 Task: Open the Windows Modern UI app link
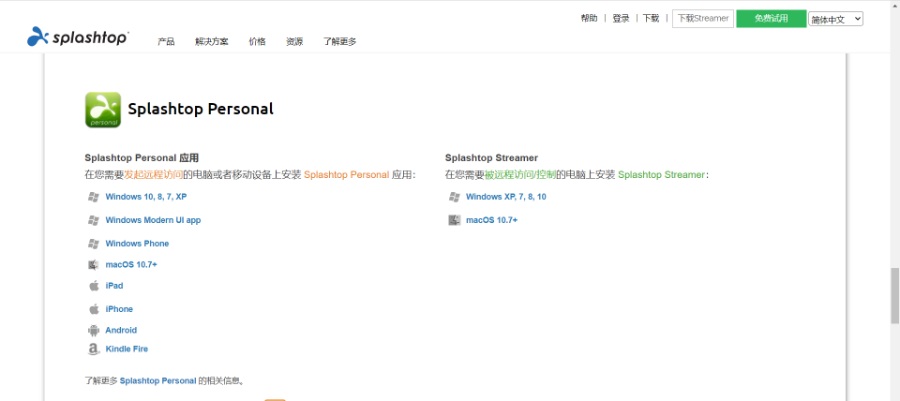153,220
